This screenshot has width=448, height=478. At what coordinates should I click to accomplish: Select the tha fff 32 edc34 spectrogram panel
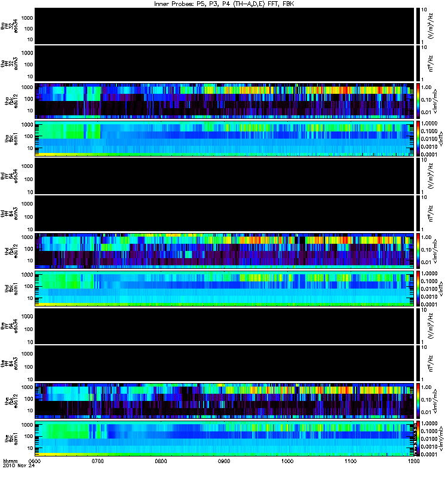(x=225, y=26)
